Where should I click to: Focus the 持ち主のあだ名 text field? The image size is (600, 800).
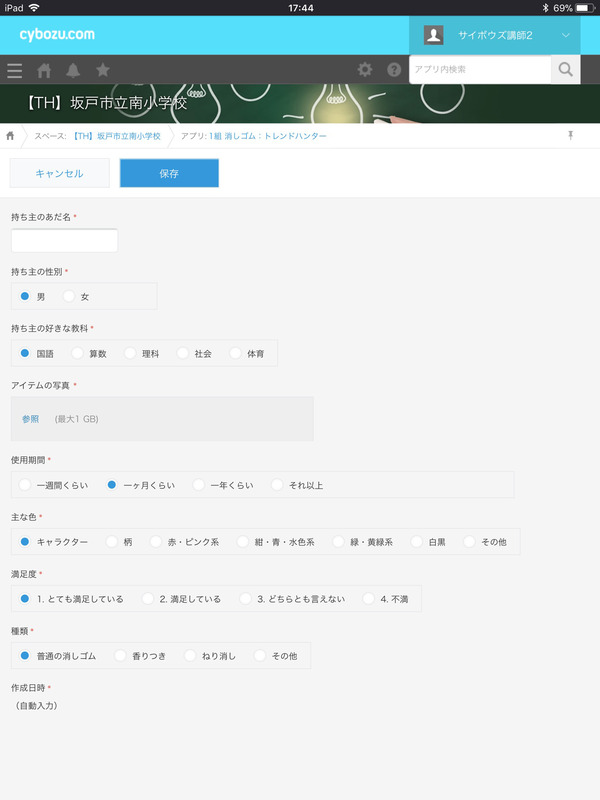64,240
